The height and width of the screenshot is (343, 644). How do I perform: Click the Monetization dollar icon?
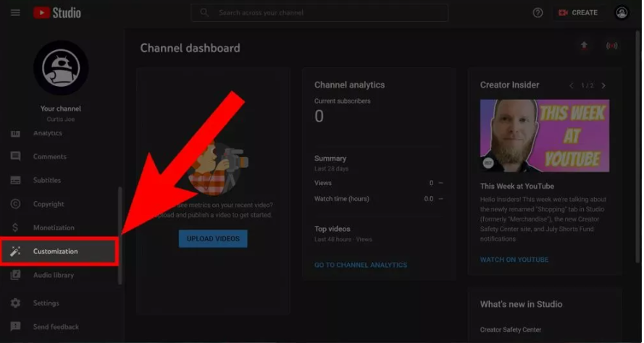pyautogui.click(x=15, y=228)
